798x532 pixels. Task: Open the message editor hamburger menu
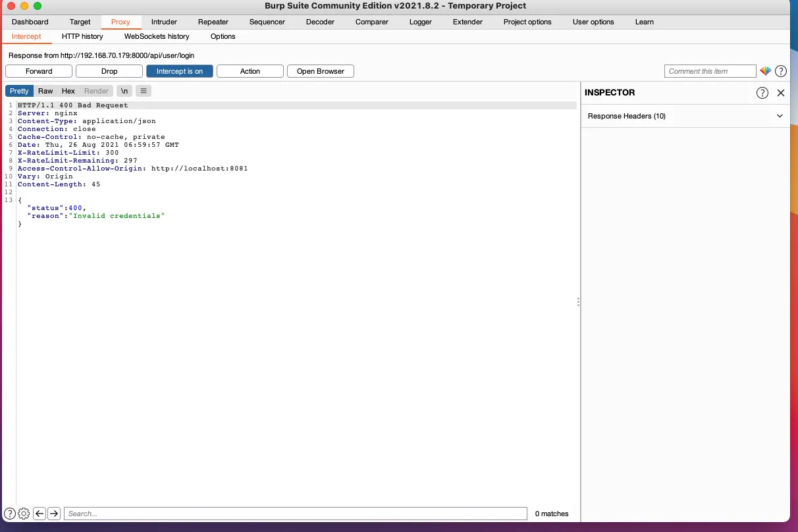click(144, 91)
